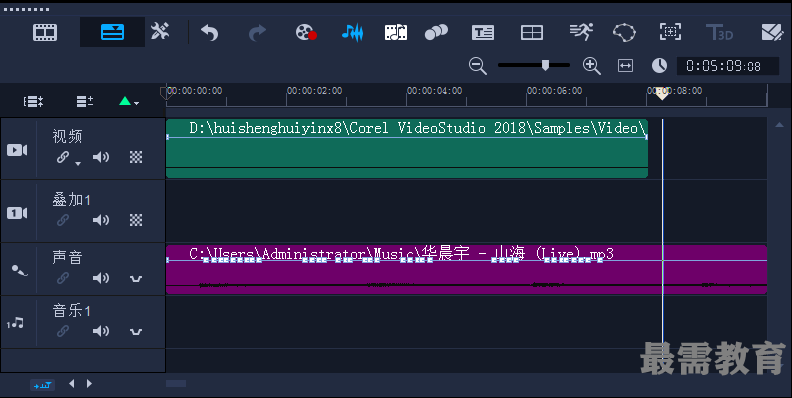792x398 pixels.
Task: Open the Subtitle Editor
Action: [x=483, y=32]
